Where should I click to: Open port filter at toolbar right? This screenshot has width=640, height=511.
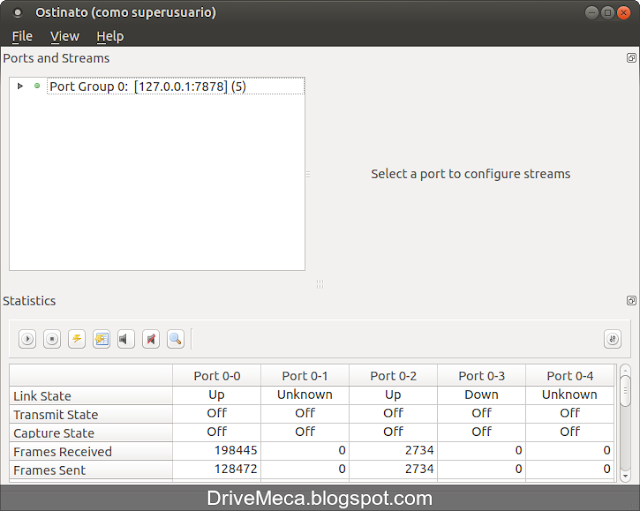click(x=613, y=339)
